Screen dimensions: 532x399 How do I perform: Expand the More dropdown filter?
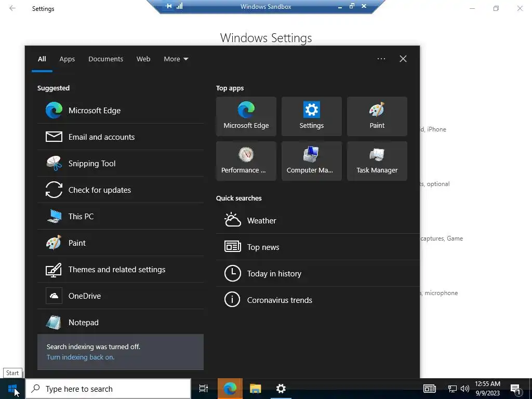point(176,59)
